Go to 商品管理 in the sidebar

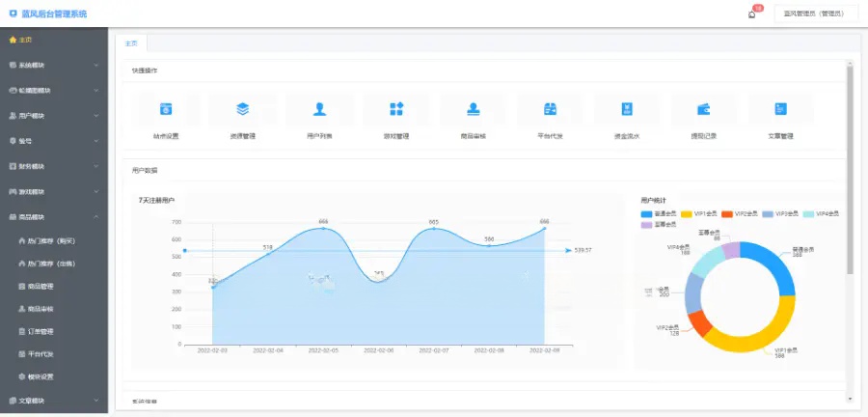[x=41, y=287]
